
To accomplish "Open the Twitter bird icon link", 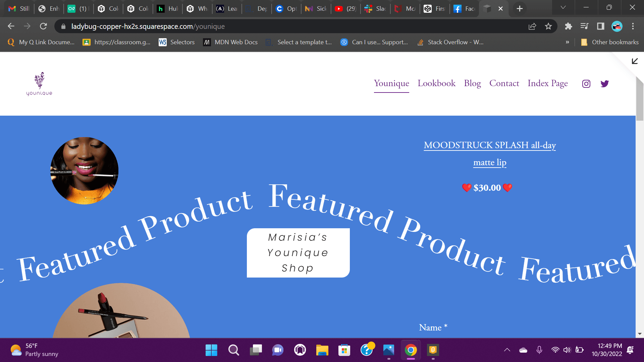I will click(x=604, y=84).
